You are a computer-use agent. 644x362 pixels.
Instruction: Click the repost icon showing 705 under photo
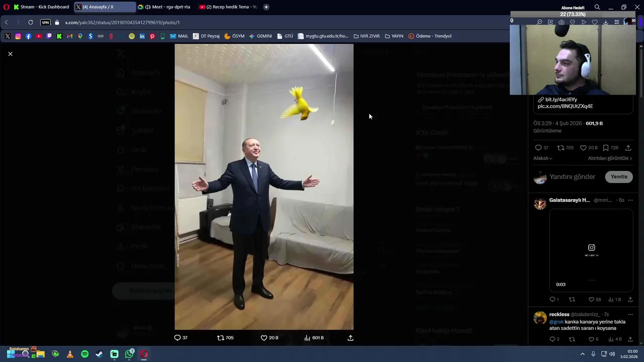click(220, 338)
